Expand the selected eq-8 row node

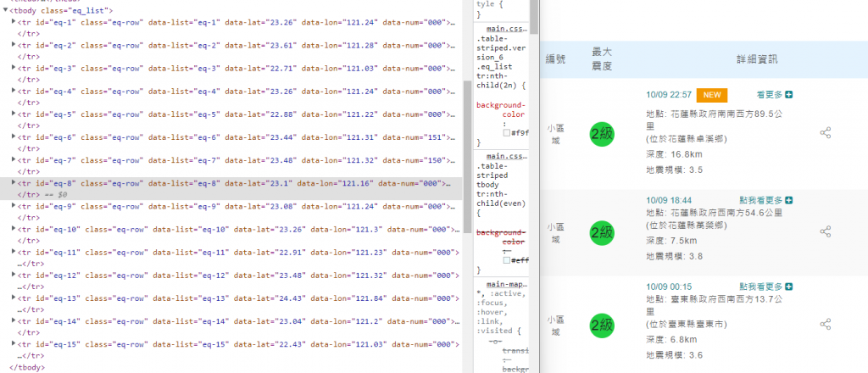(14, 182)
